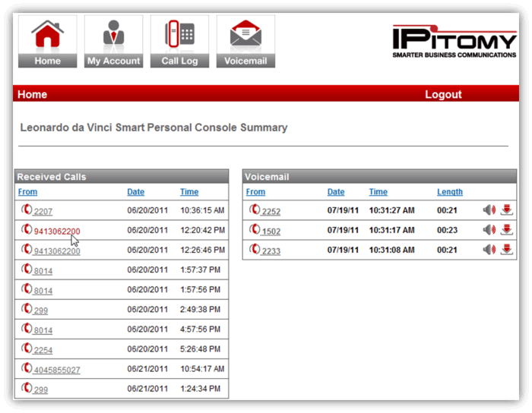Screen dimensions: 532x413
Task: Click the call icon beside 2207
Action: 27,210
